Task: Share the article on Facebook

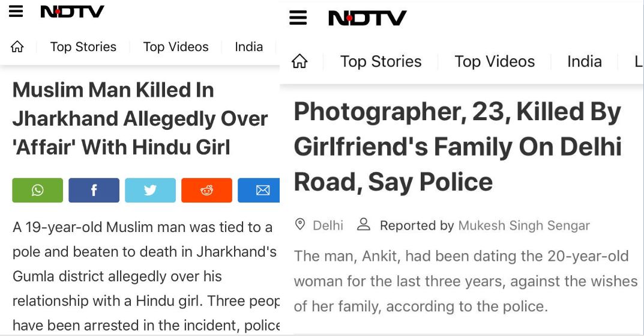Action: 94,191
